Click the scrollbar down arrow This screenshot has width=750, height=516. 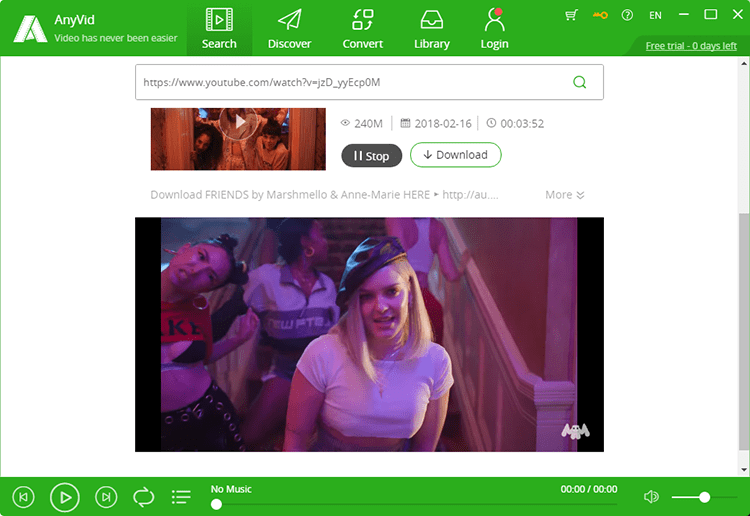[x=744, y=470]
